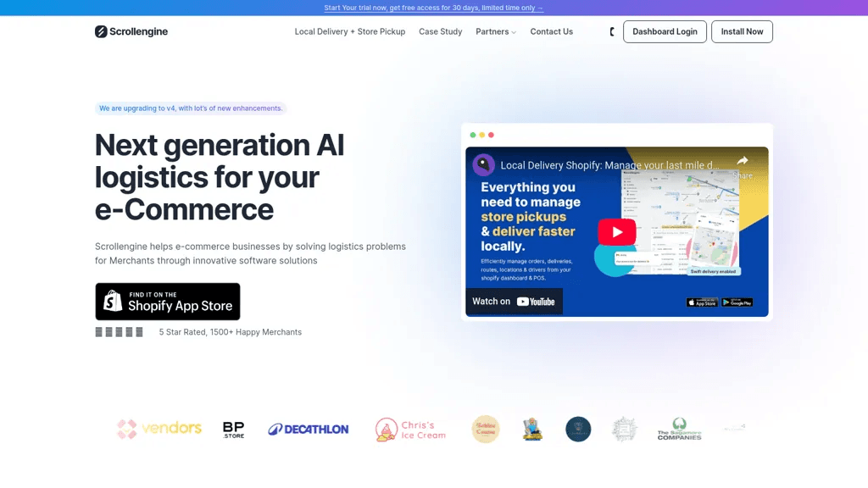Click the cartoon character merchant logo
The width and height of the screenshot is (868, 488).
(x=532, y=430)
